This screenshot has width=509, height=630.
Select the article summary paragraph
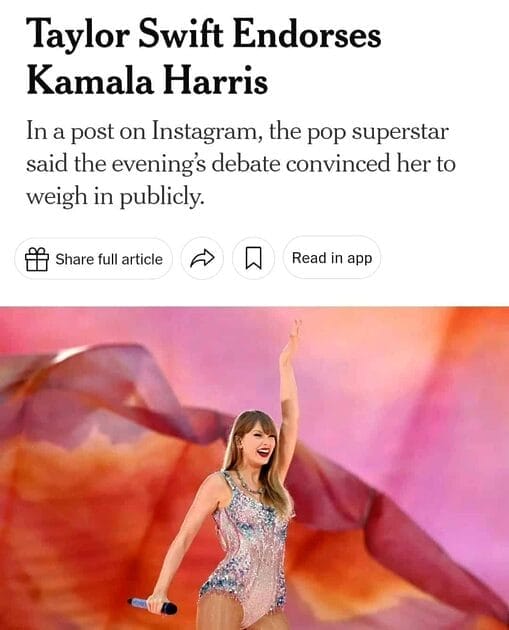click(x=241, y=164)
